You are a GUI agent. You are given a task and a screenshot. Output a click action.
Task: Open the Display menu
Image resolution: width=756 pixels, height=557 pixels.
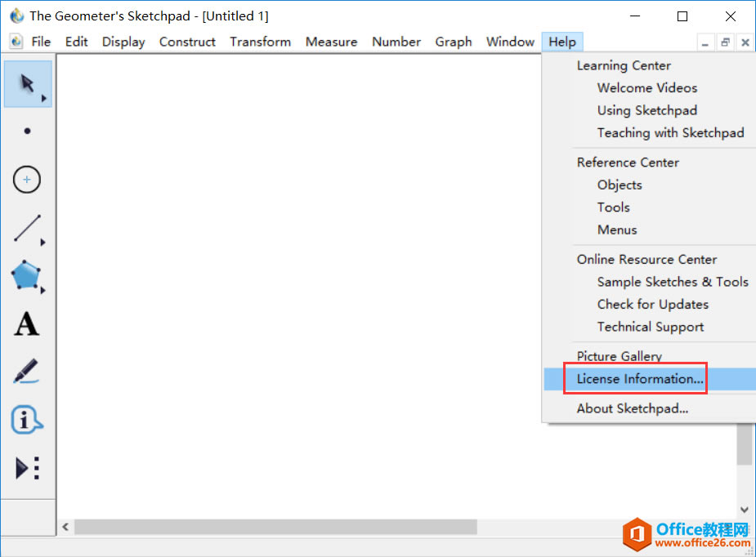123,42
